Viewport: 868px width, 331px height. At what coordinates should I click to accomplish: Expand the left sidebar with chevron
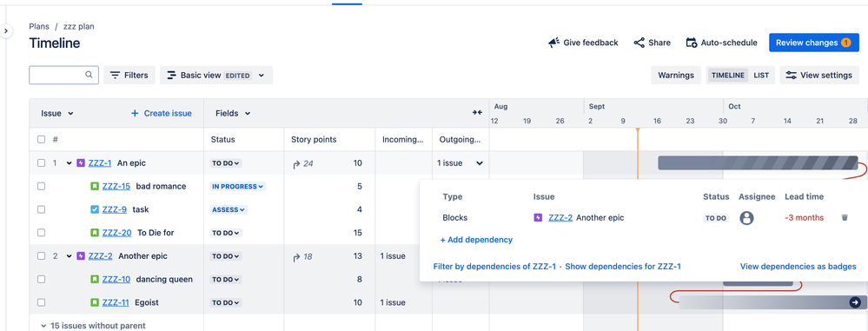coord(5,31)
